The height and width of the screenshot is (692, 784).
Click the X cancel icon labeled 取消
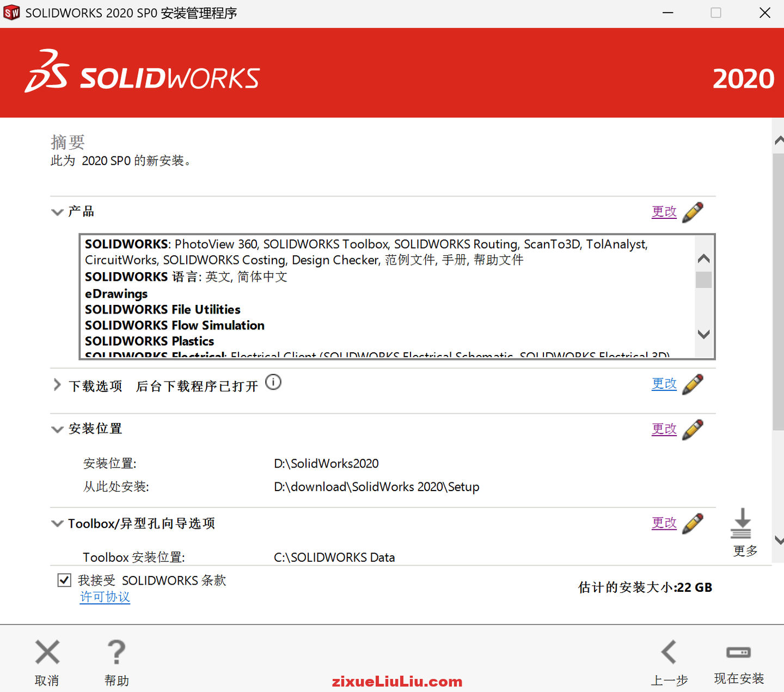click(47, 652)
